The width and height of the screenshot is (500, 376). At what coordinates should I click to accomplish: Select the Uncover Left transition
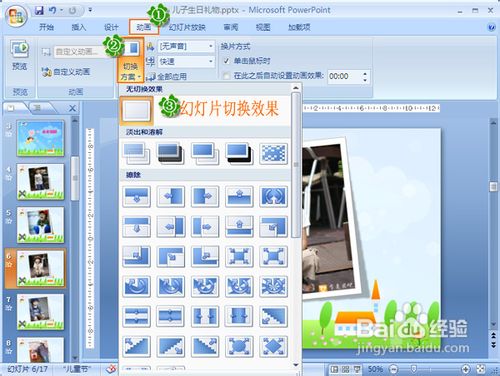click(171, 226)
